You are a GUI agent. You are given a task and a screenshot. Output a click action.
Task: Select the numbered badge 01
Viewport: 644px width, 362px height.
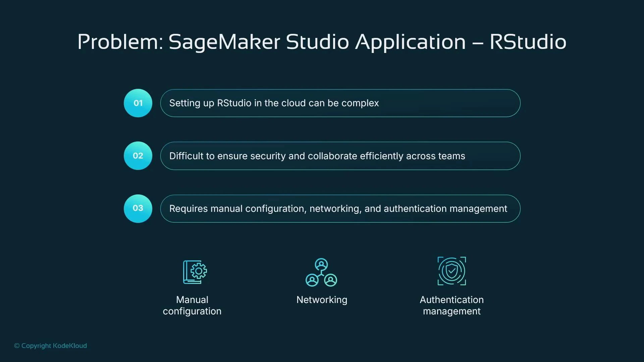tap(138, 103)
